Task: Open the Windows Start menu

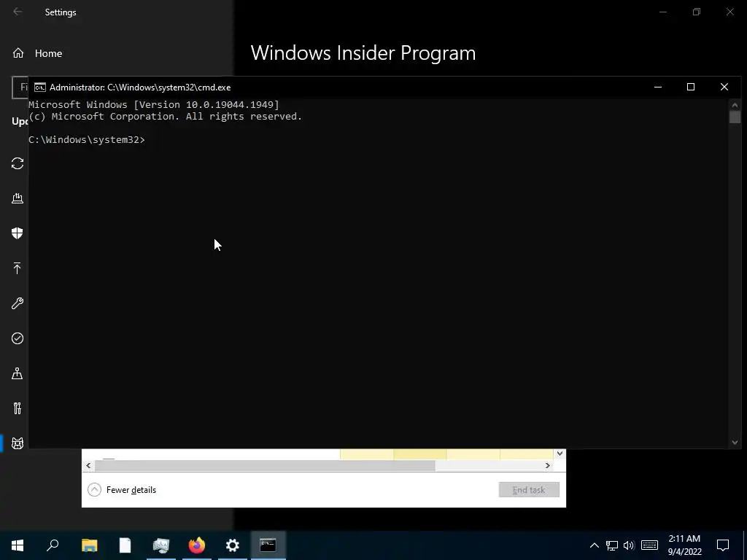Action: tap(18, 545)
